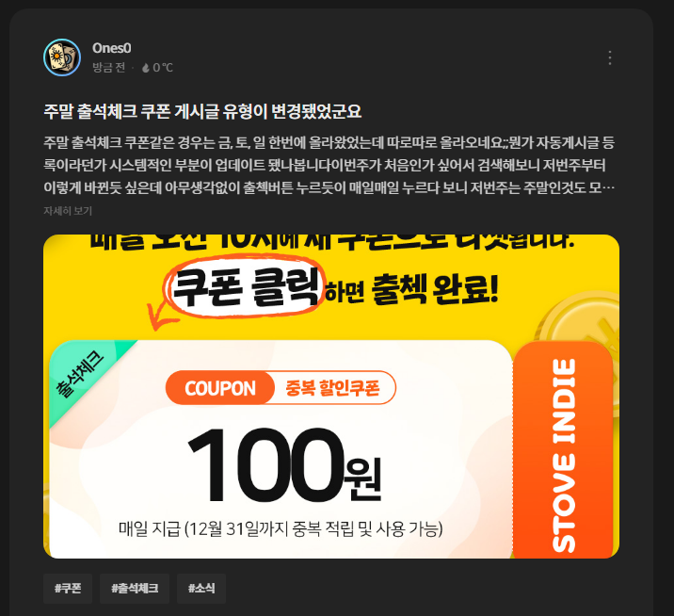Screen dimensions: 674x616
Task: Click the flame temperature icon
Action: click(146, 68)
